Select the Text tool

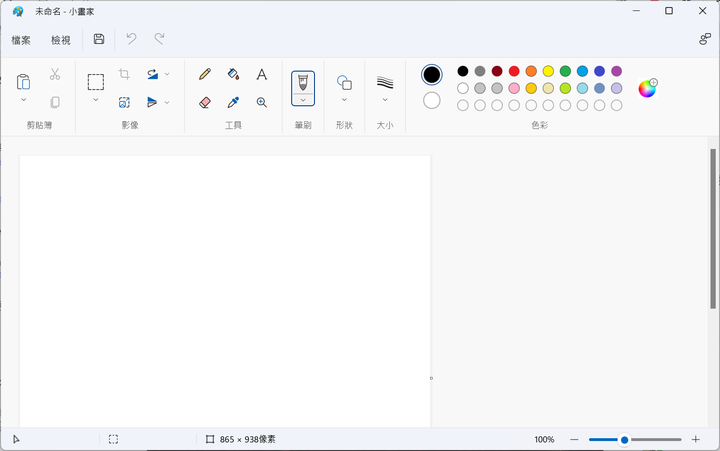pyautogui.click(x=262, y=74)
